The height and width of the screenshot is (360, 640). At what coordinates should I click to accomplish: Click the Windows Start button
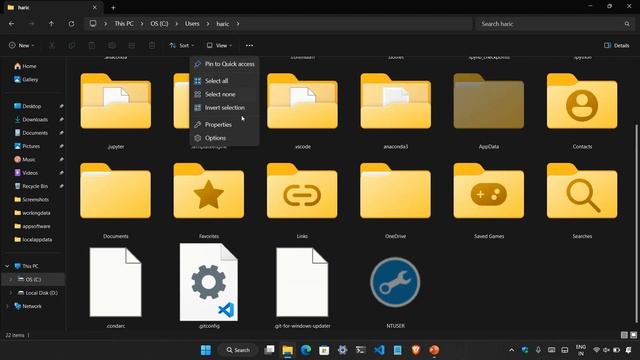[x=206, y=350]
